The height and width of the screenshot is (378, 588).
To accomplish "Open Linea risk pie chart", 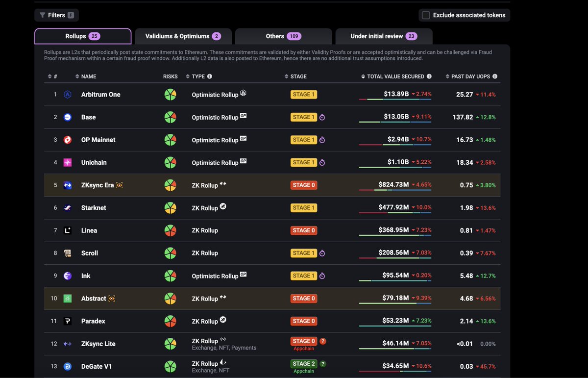I will (x=170, y=230).
